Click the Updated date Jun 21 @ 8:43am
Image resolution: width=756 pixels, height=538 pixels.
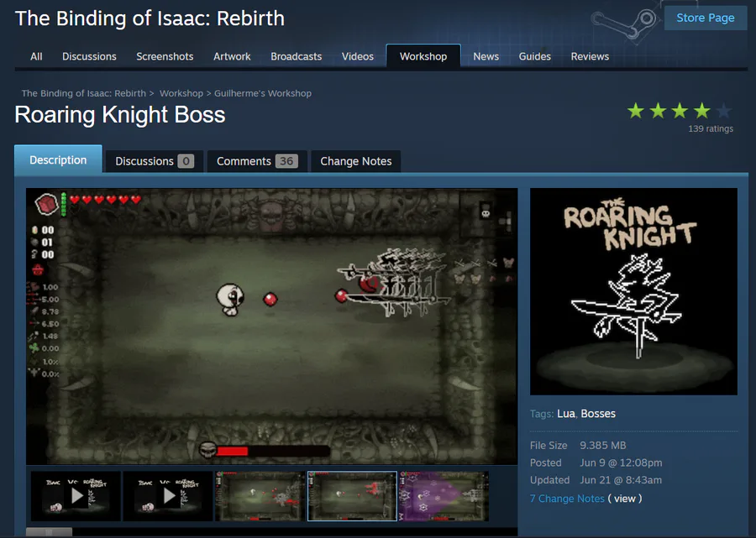(x=621, y=480)
